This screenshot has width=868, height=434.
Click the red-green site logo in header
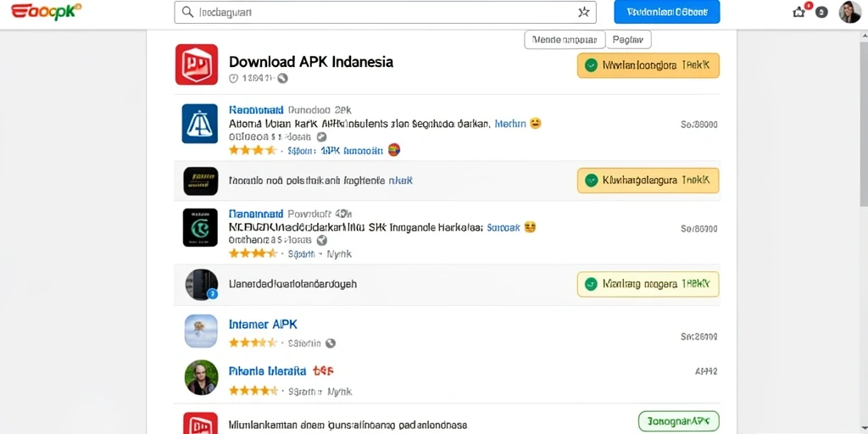tap(46, 12)
